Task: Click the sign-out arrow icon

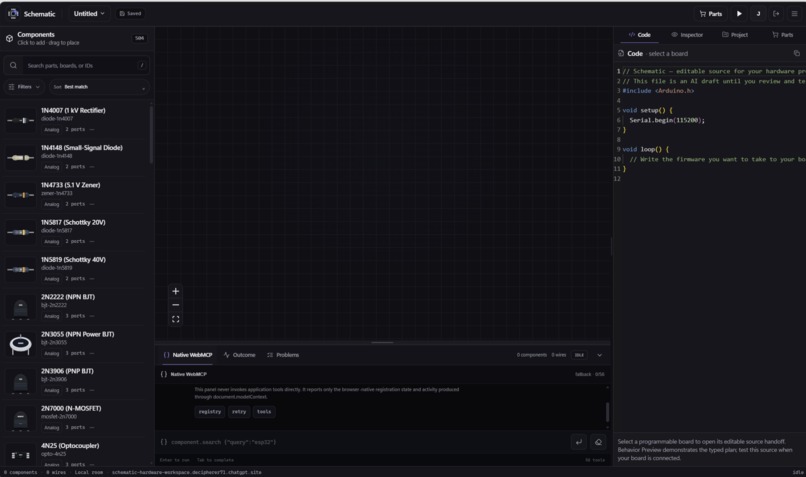Action: (776, 14)
